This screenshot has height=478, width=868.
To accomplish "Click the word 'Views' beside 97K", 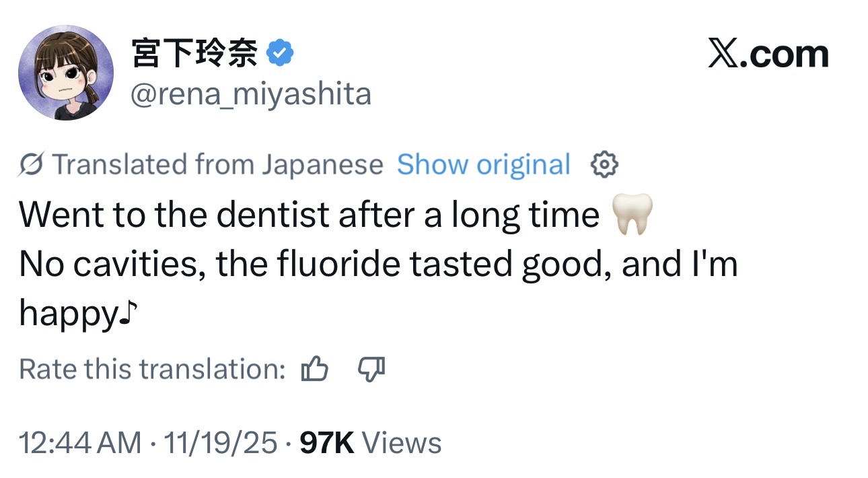I will [x=402, y=443].
